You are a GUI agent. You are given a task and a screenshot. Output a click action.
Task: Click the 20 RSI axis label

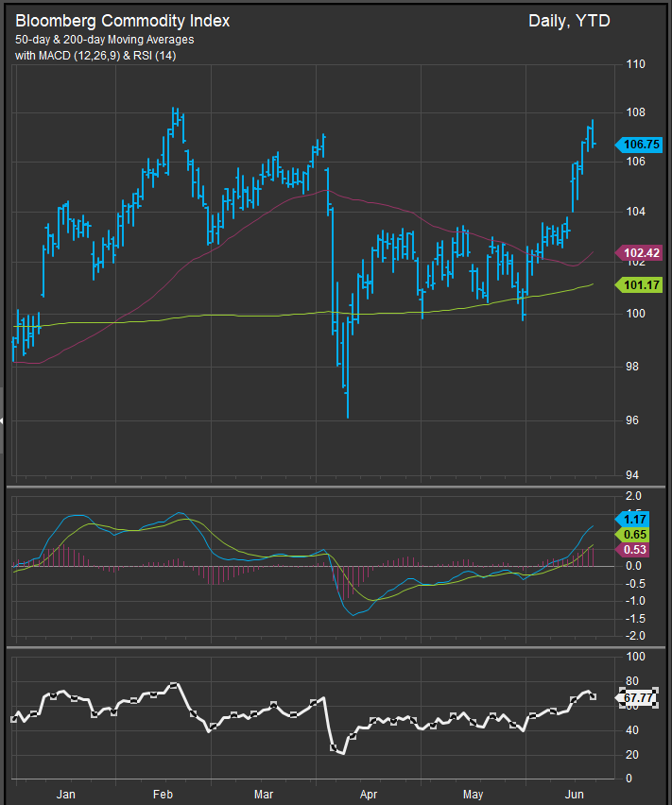[x=632, y=754]
